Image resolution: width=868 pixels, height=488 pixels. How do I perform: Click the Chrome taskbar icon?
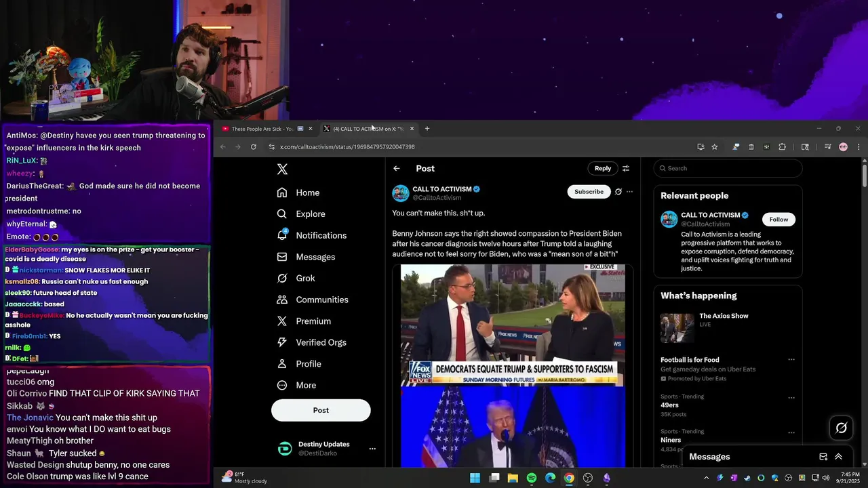tap(569, 478)
